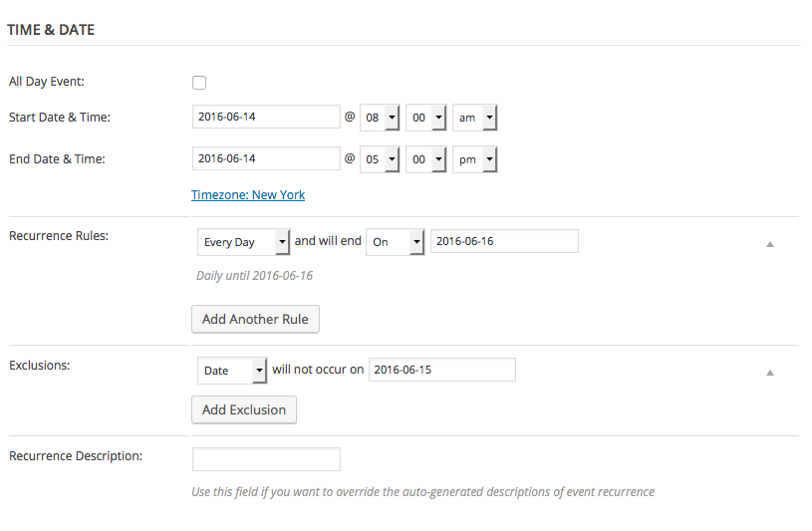Click Add Another Rule button
812x531 pixels.
click(255, 319)
